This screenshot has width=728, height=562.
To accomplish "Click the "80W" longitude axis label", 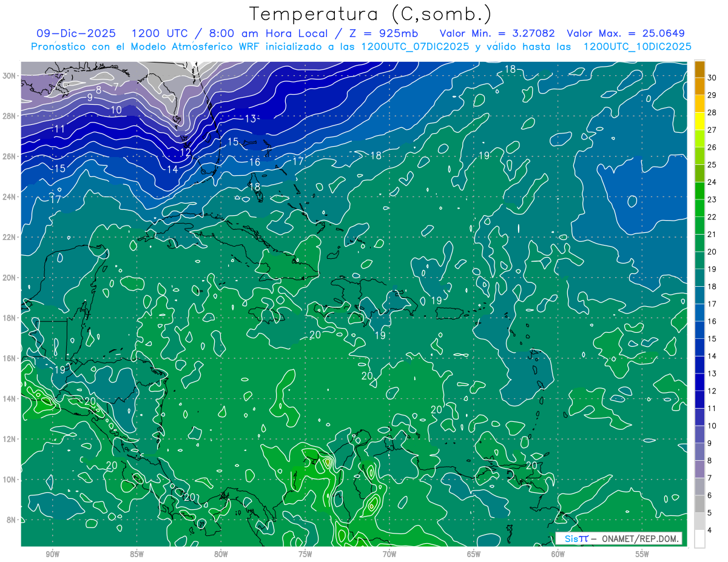I will pyautogui.click(x=221, y=554).
